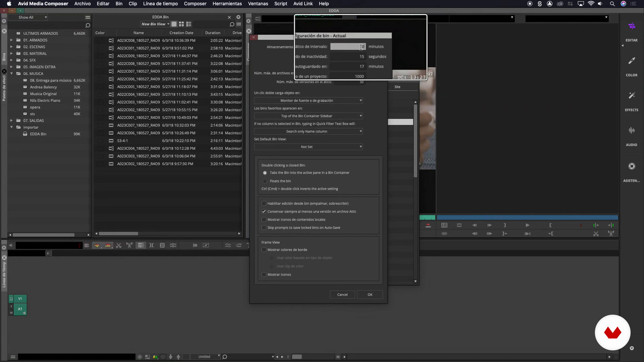Screen dimensions: 644x362
Task: Open the Herramientas menu
Action: (x=227, y=4)
